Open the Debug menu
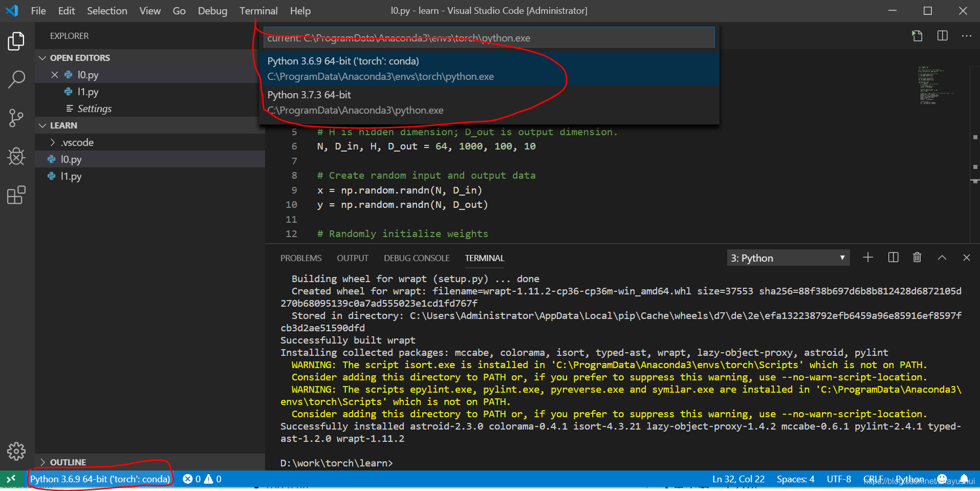This screenshot has height=491, width=980. point(212,11)
